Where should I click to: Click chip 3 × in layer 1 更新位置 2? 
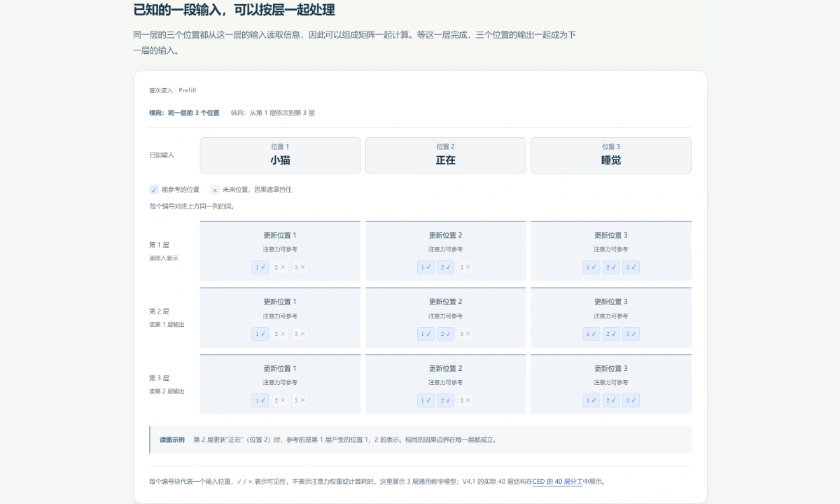click(465, 267)
